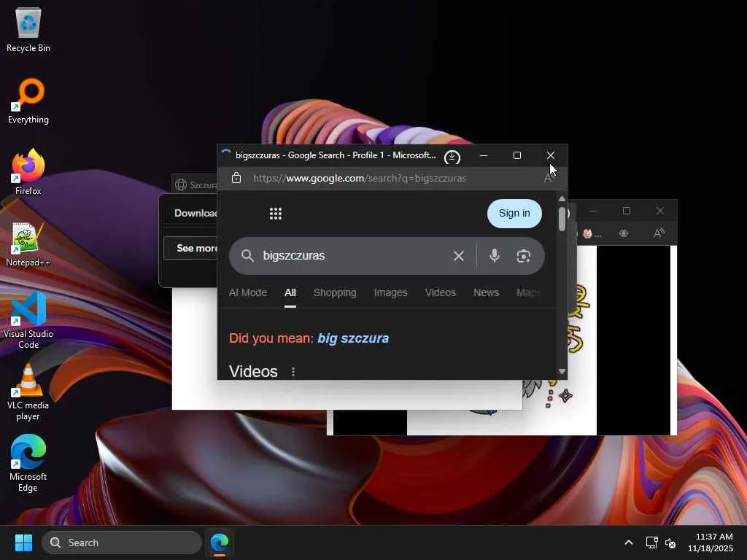Launch VLC media player shortcut
747x560 pixels.
28,392
